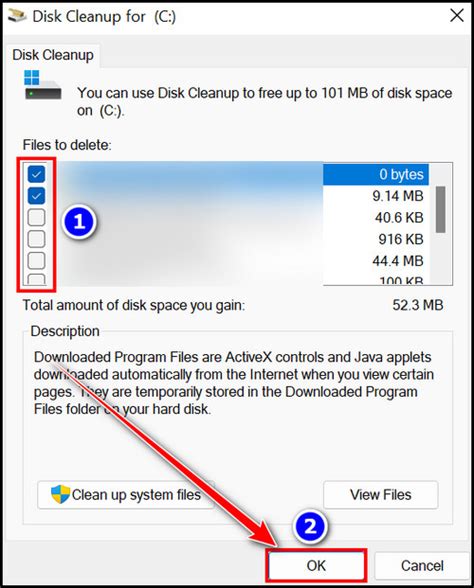Check the fifth checkbox for the 44.4 MB item
Viewport: 474px width, 588px height.
click(36, 260)
